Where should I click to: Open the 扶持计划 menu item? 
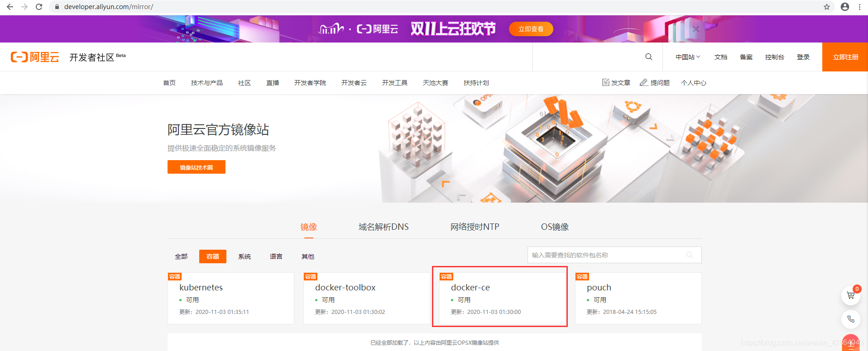click(x=476, y=83)
